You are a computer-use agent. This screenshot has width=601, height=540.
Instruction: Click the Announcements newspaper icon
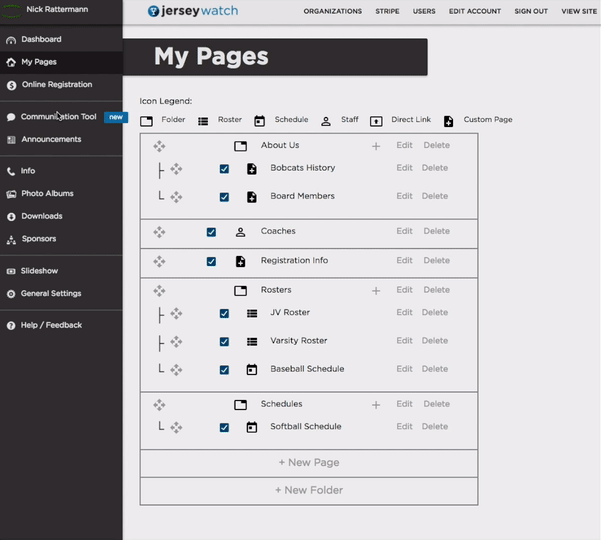pos(11,140)
